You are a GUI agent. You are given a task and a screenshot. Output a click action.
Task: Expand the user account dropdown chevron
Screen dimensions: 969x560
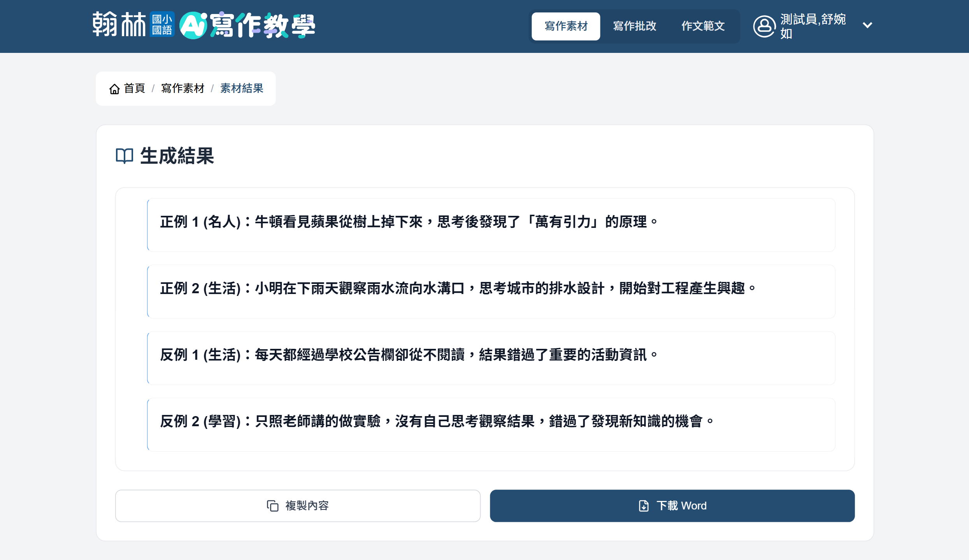(867, 26)
